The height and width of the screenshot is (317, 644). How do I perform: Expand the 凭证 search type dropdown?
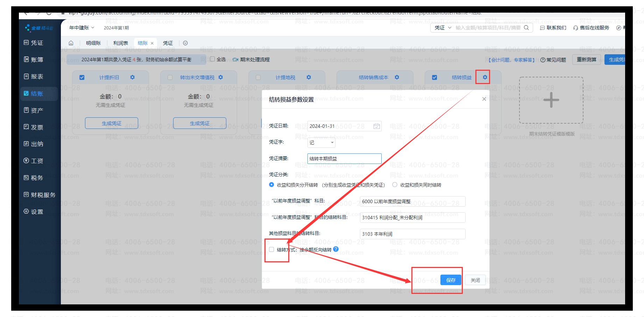coord(443,28)
